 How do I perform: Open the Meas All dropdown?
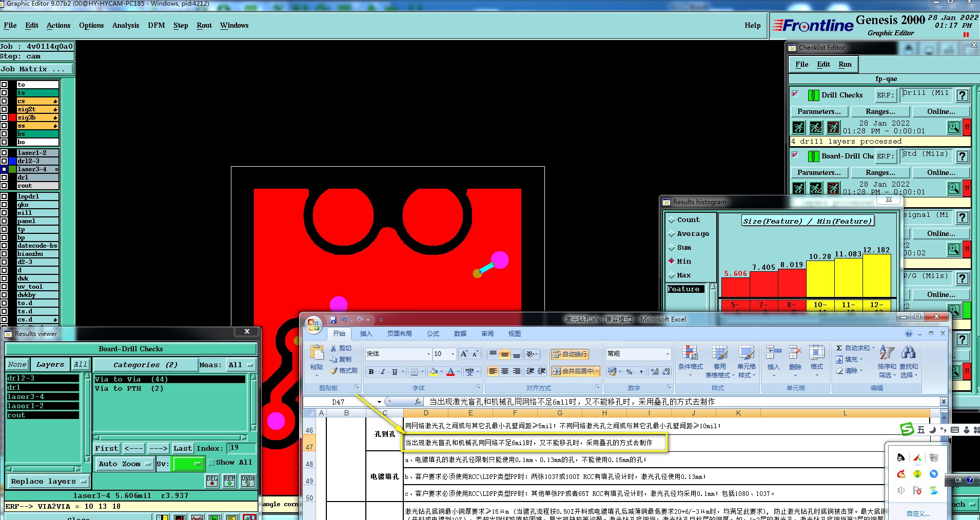(x=241, y=365)
